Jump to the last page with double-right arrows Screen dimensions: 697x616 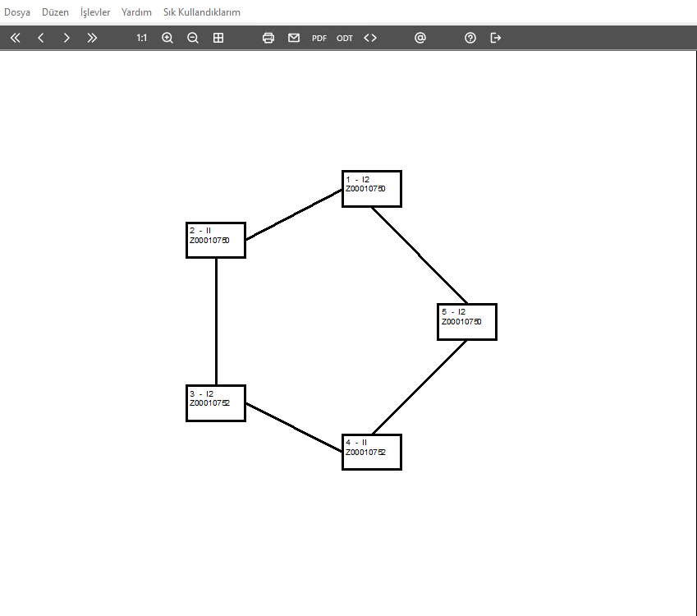(92, 38)
